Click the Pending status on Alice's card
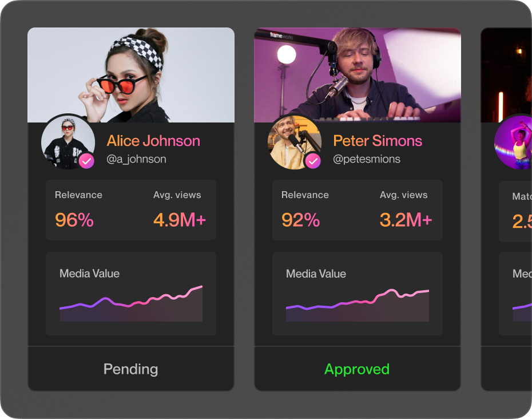The image size is (532, 419). [131, 369]
